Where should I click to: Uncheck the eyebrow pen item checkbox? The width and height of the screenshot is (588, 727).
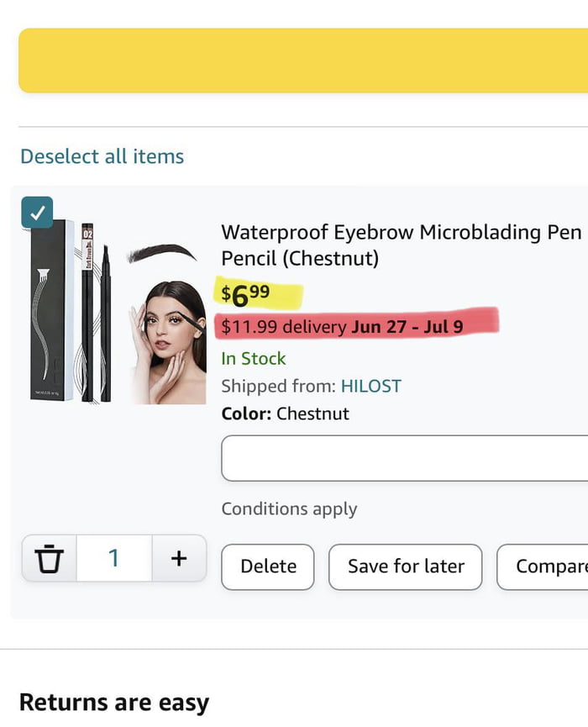coord(37,213)
